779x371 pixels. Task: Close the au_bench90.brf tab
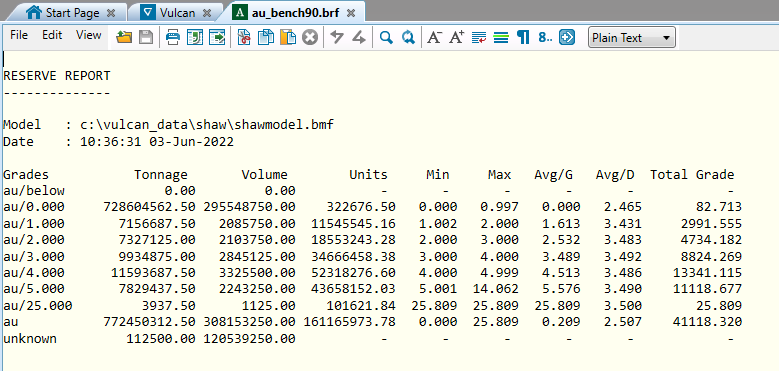[x=351, y=13]
